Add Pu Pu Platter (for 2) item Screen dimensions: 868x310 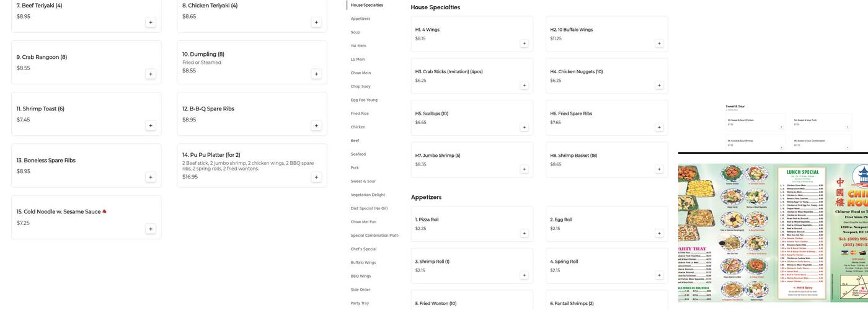click(316, 177)
